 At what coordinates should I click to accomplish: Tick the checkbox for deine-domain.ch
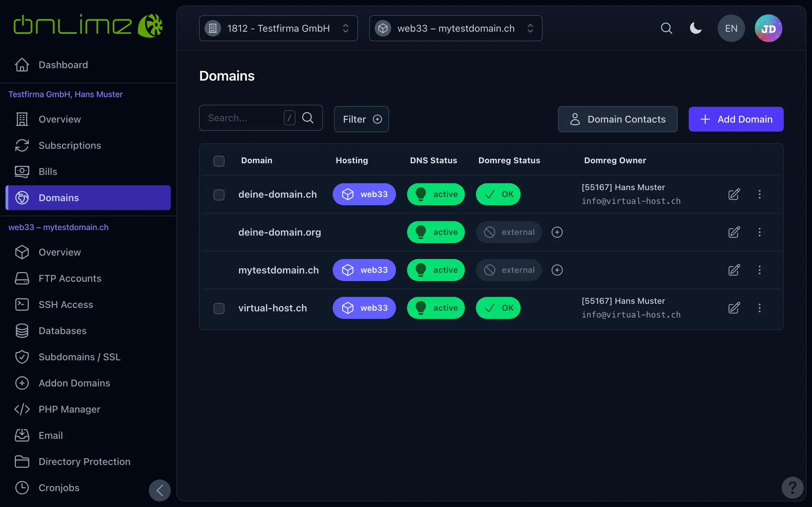tap(219, 195)
